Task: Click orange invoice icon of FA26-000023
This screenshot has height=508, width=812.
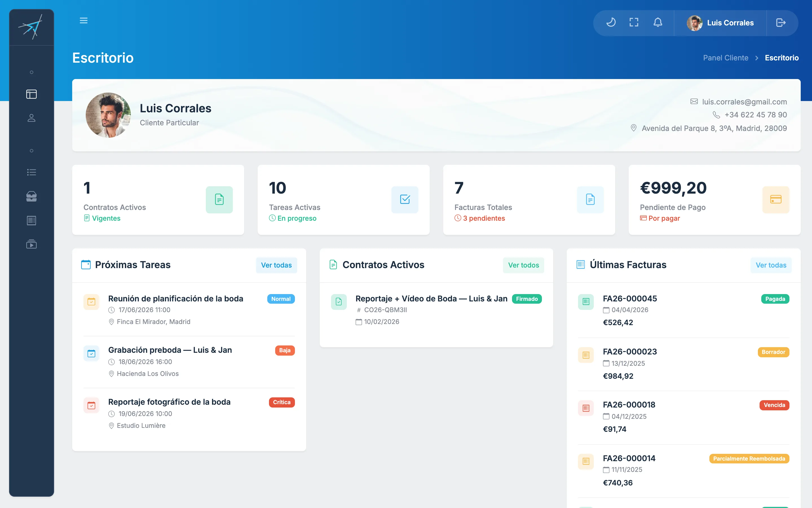Action: tap(586, 355)
